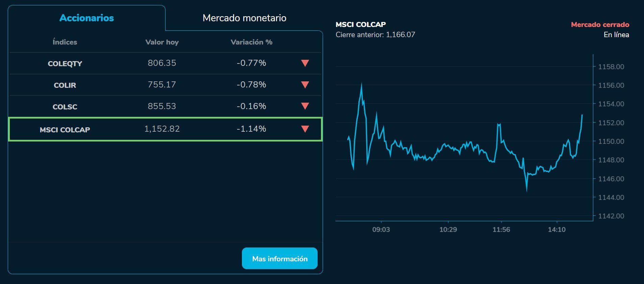Image resolution: width=644 pixels, height=284 pixels.
Task: Click the red triangle beside MSCI COLCAP variation
Action: [304, 129]
